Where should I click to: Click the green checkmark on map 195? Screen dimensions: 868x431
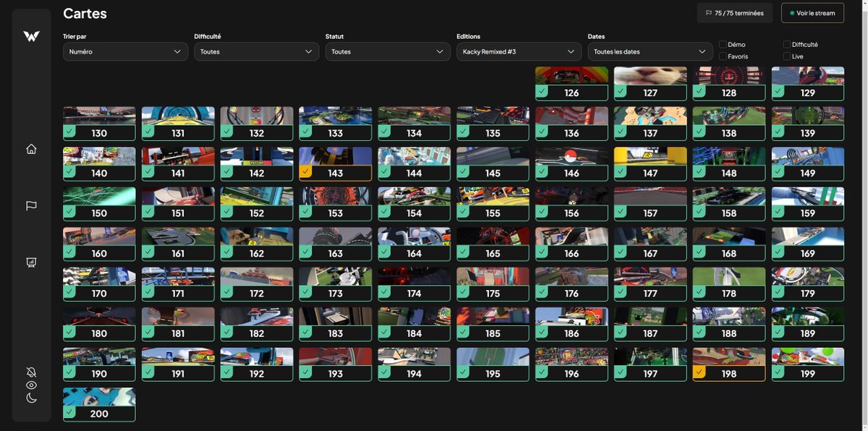coord(463,372)
